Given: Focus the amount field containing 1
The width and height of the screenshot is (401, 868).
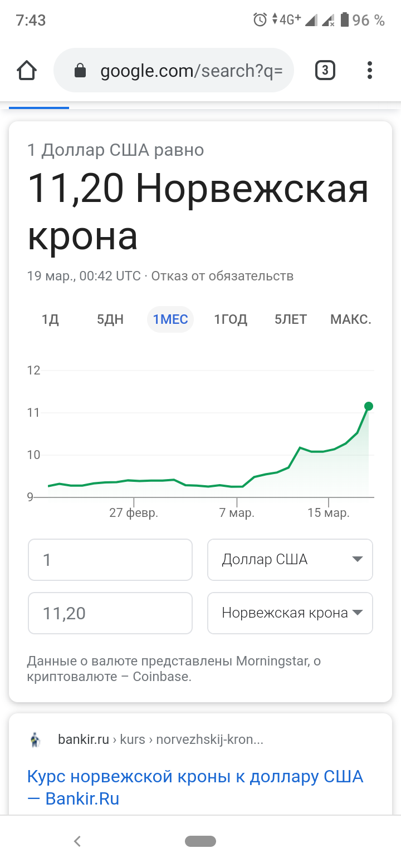Looking at the screenshot, I should (x=110, y=560).
